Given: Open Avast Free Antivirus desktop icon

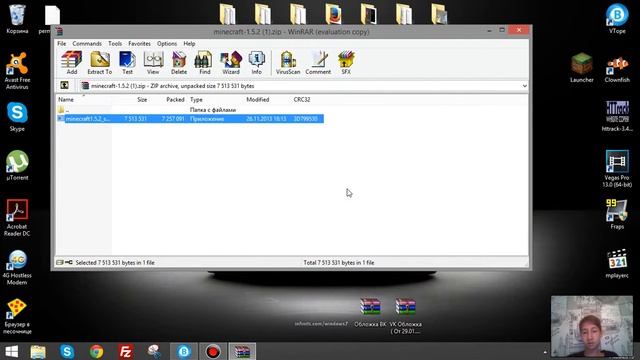Looking at the screenshot, I should [17, 71].
